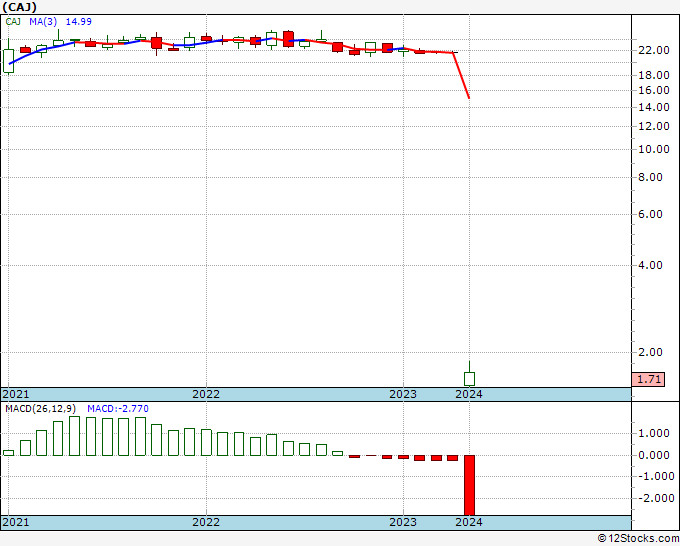Click the 2023 label on price chart axis

tap(403, 394)
